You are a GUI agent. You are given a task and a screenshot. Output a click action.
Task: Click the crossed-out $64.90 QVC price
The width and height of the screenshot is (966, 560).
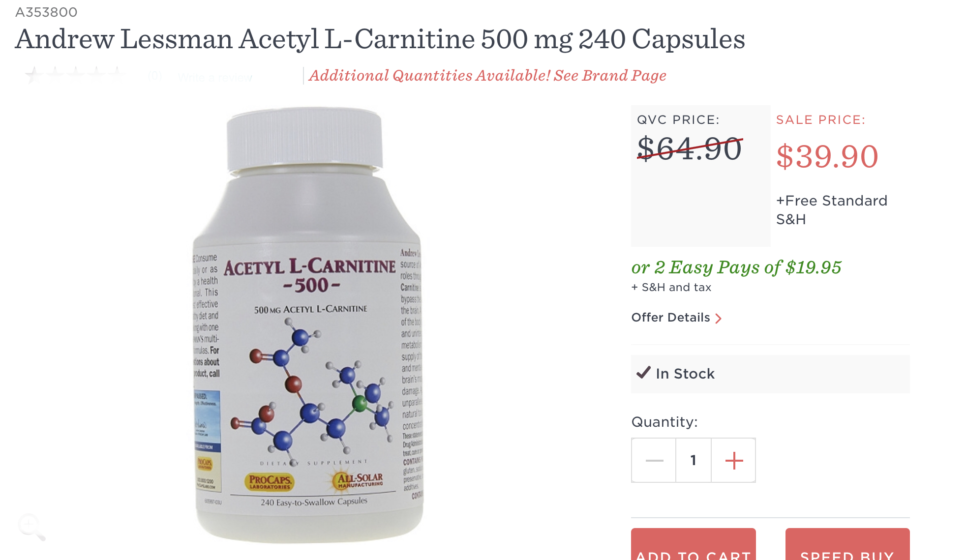coord(690,149)
